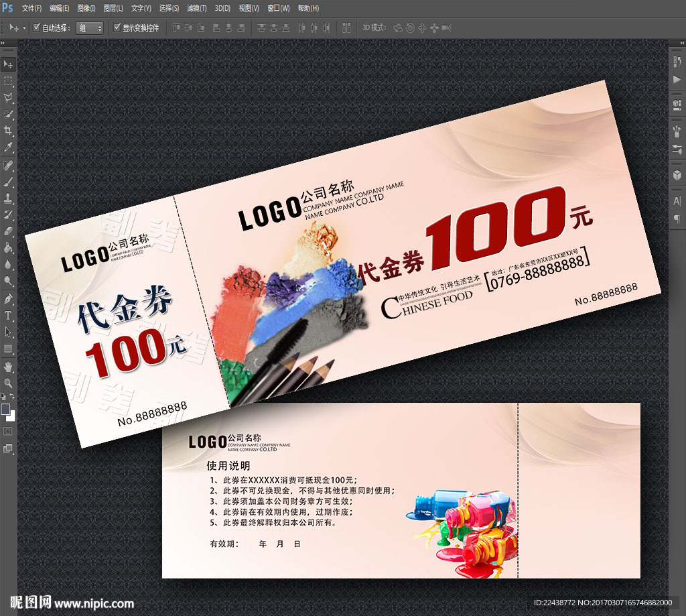Open the 图层(L) menu
The image size is (686, 616).
point(113,8)
